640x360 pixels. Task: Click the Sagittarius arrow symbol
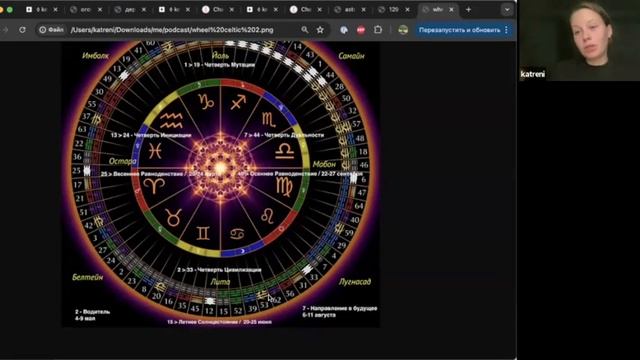tap(238, 102)
